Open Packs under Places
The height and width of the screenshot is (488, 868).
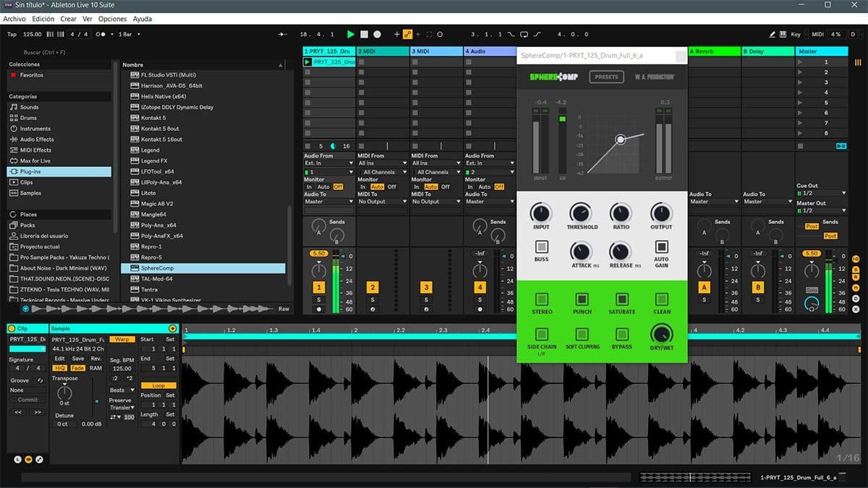(59, 225)
